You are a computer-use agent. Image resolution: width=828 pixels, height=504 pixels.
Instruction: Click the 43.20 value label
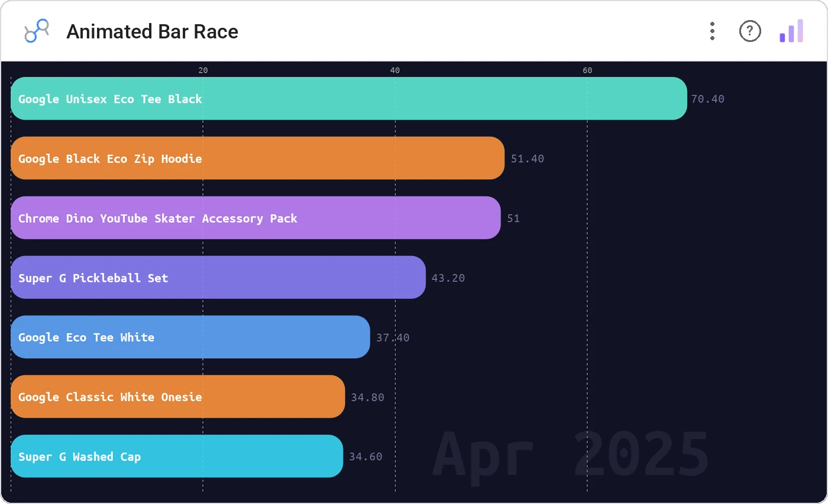coord(448,278)
